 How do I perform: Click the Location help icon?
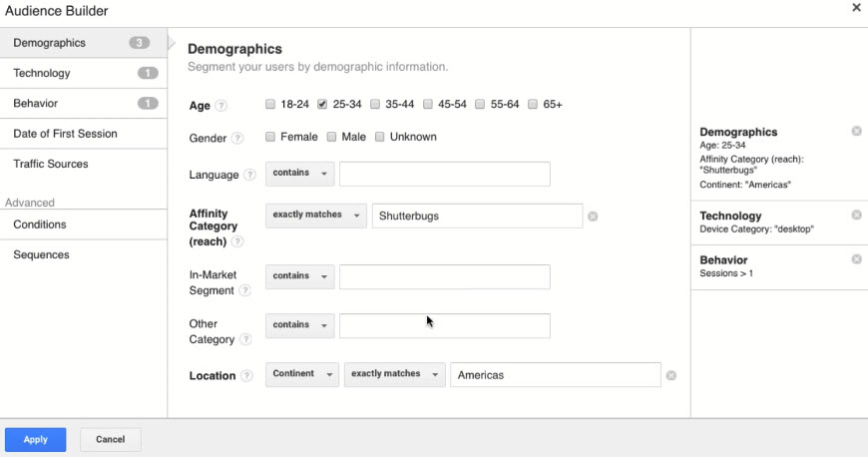coord(246,376)
